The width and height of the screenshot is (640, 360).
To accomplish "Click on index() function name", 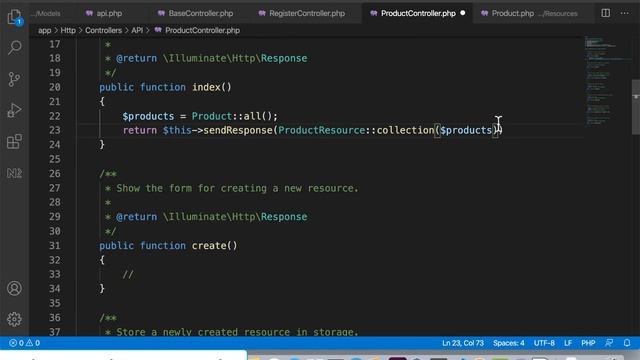I will pyautogui.click(x=206, y=87).
